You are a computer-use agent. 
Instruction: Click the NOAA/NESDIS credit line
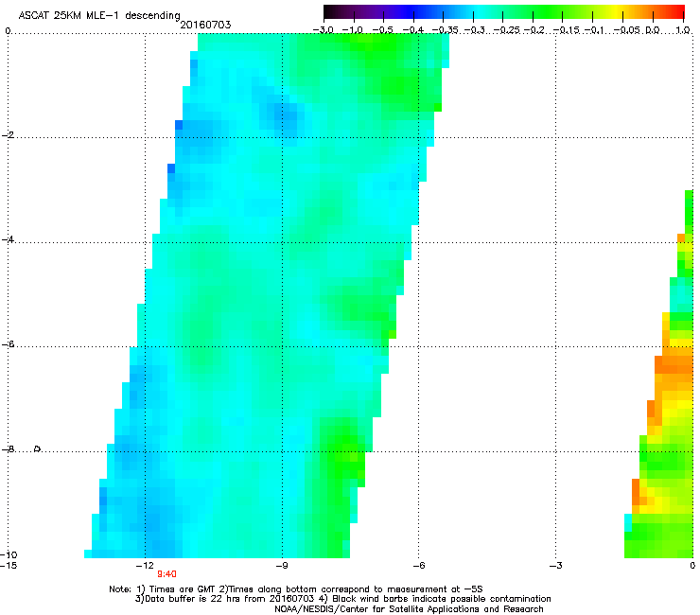pos(409,609)
